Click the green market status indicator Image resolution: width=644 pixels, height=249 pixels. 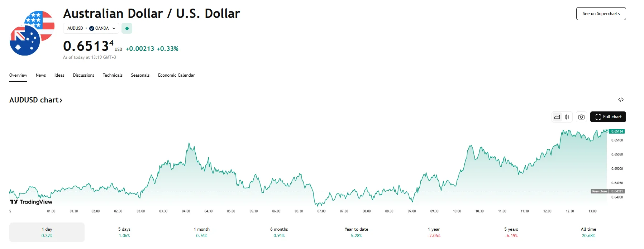coord(127,28)
